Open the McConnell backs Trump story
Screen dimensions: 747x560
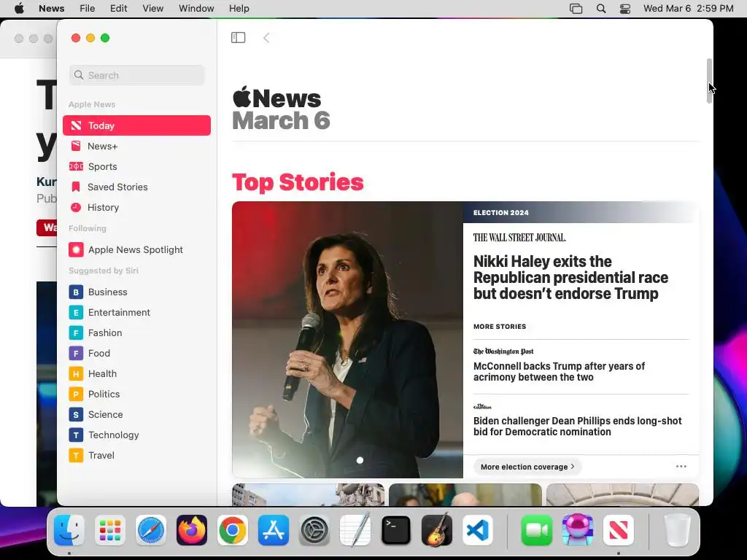pos(559,371)
